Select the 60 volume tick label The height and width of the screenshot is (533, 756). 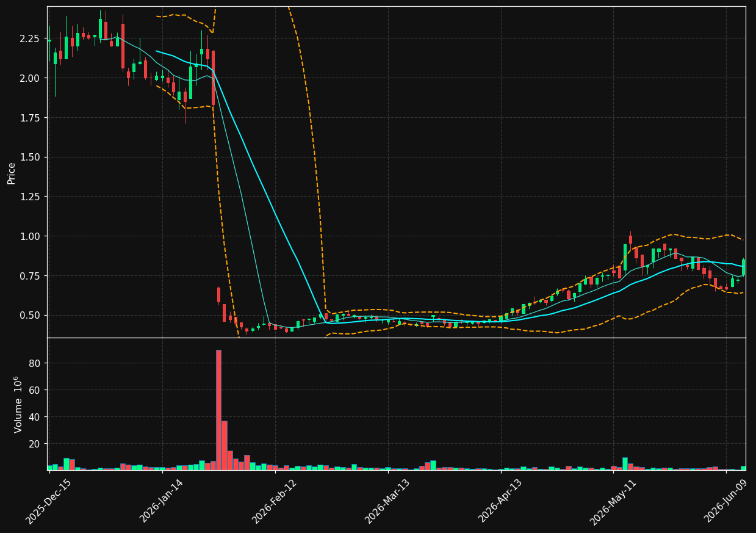(35, 390)
